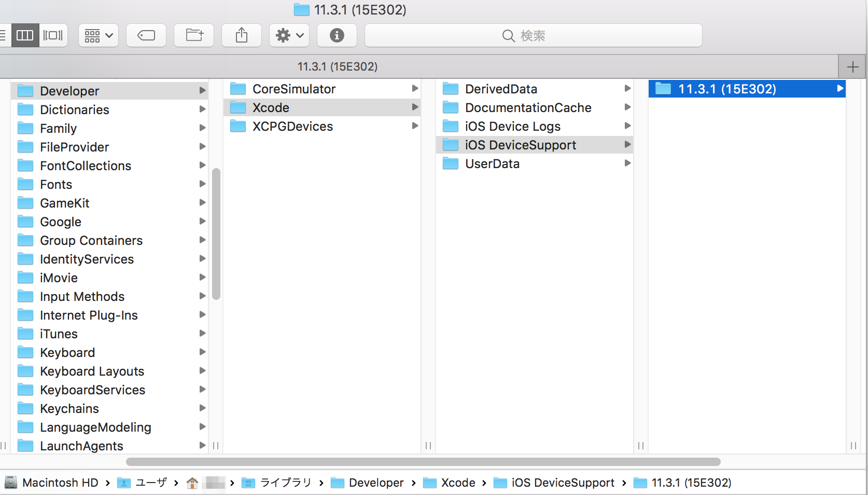Open the DerivedData folder
This screenshot has width=868, height=495.
click(x=500, y=88)
